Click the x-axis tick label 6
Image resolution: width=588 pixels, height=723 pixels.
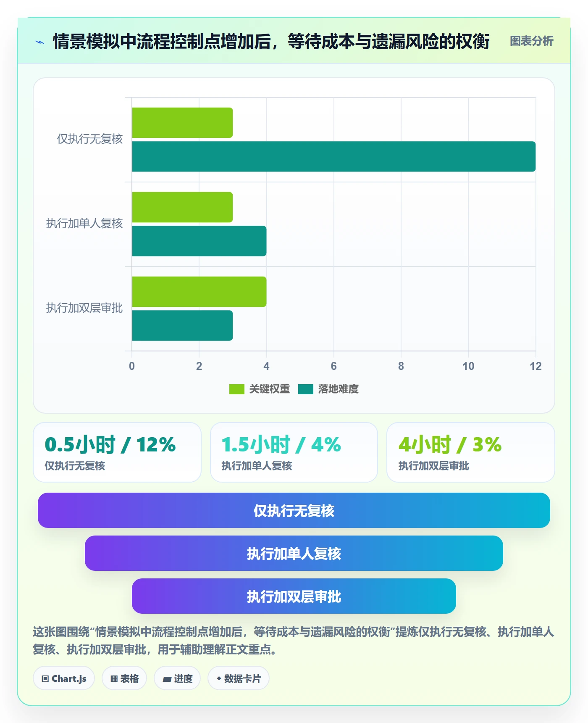334,366
